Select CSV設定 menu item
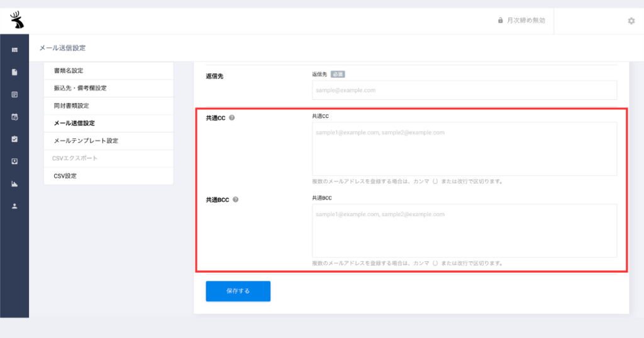644x338 pixels. point(108,176)
